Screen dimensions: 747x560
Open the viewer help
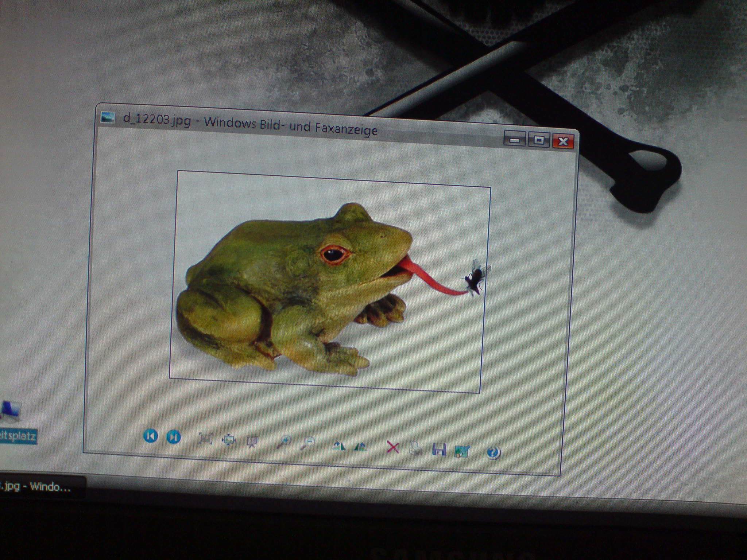[493, 453]
